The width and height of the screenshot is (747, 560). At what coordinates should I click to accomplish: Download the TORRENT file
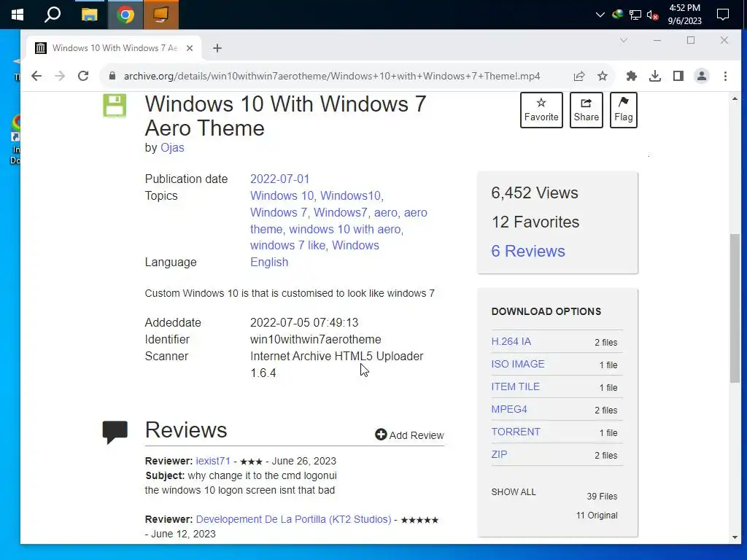516,432
